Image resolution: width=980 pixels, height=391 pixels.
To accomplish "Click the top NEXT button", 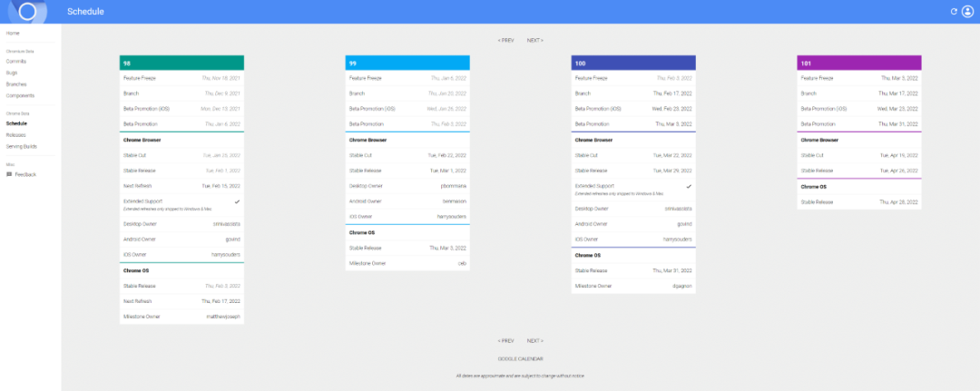I will tap(534, 40).
